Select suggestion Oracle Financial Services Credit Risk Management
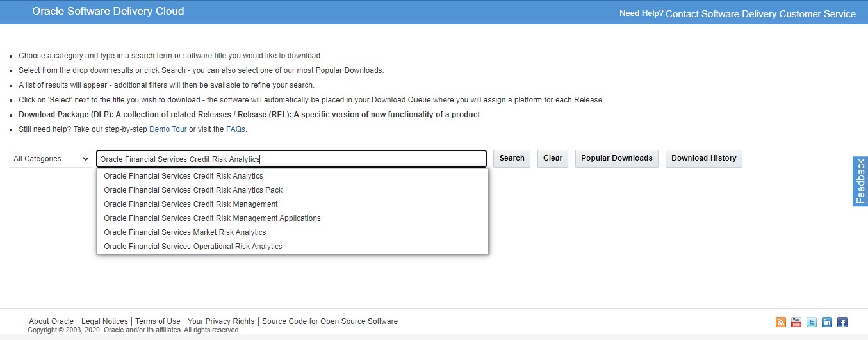This screenshot has height=340, width=868. tap(293, 204)
